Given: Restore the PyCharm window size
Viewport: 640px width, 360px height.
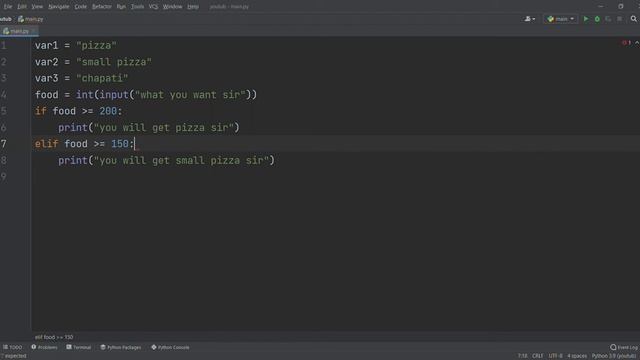Looking at the screenshot, I should (x=621, y=7).
